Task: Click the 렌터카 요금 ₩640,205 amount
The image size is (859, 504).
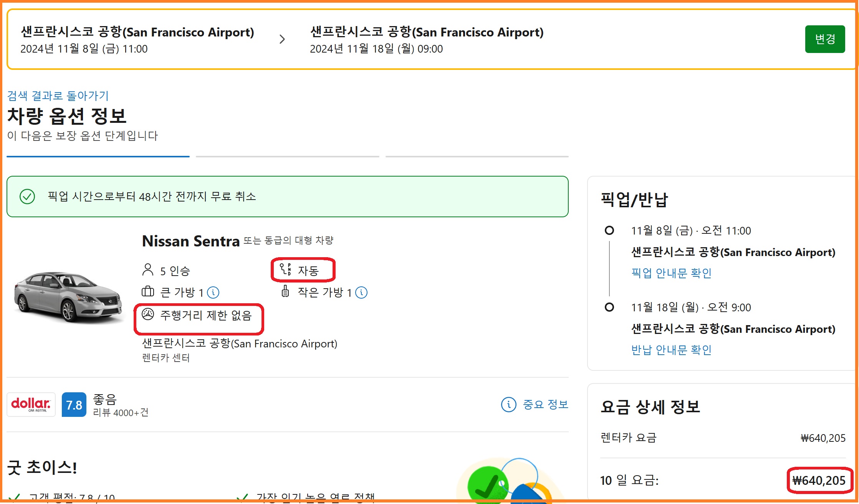Action: [823, 438]
